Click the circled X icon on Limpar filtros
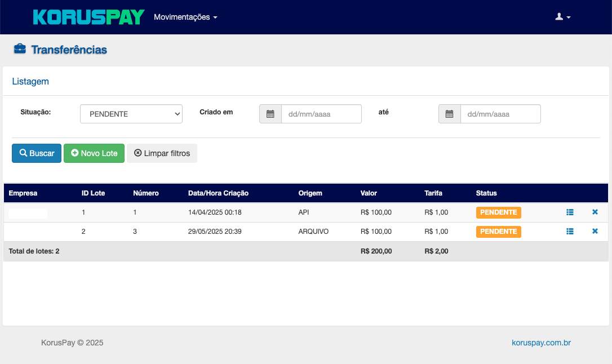This screenshot has height=364, width=612. [x=138, y=153]
